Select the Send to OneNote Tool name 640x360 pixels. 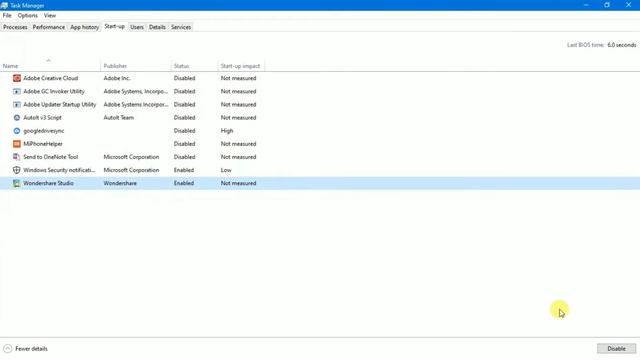[51, 157]
